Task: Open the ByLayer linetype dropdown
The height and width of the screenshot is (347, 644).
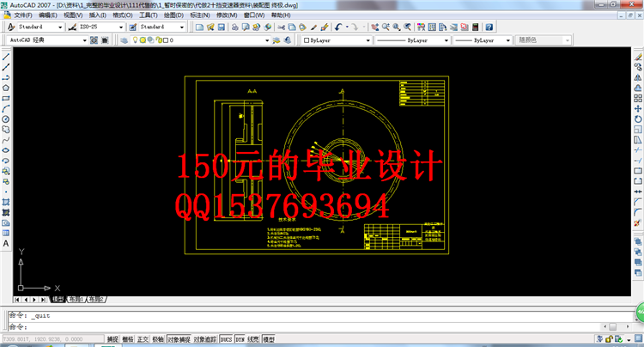Action: (446, 40)
